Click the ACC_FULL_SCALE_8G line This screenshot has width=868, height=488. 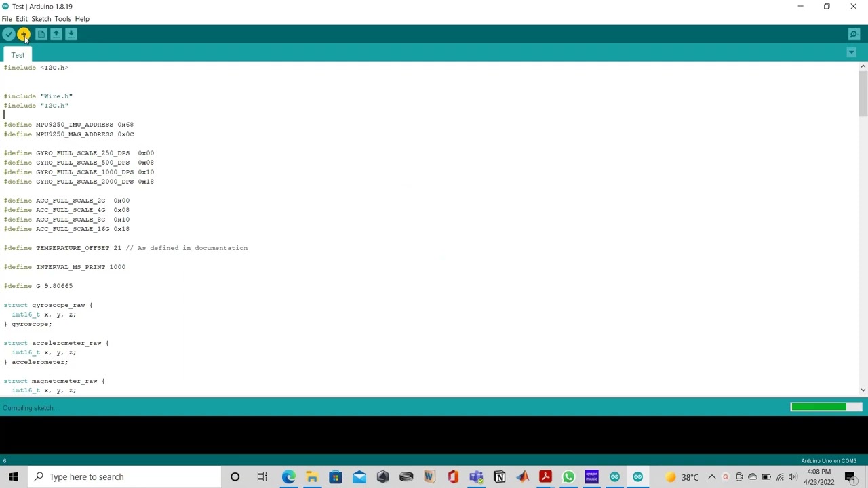(66, 220)
